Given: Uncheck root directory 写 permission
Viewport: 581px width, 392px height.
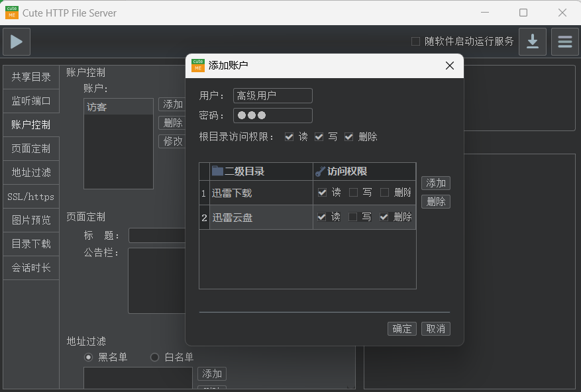Looking at the screenshot, I should click(319, 136).
